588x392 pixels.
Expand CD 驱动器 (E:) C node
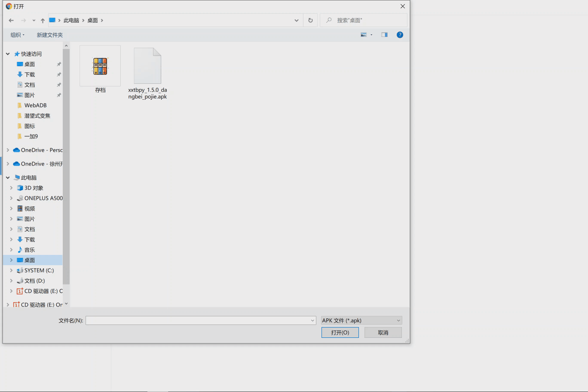pyautogui.click(x=11, y=291)
